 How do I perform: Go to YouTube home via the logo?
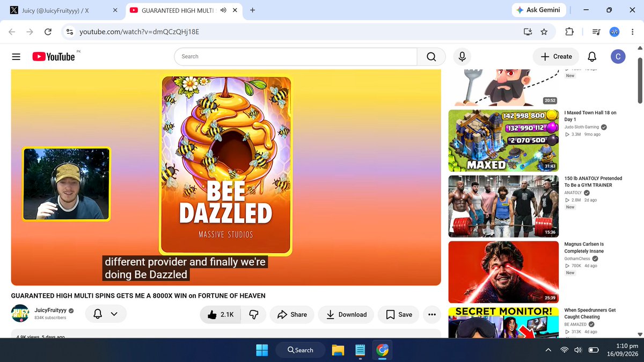pos(53,56)
